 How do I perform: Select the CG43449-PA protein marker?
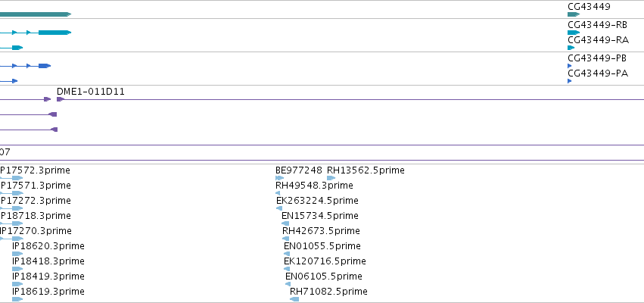570,81
